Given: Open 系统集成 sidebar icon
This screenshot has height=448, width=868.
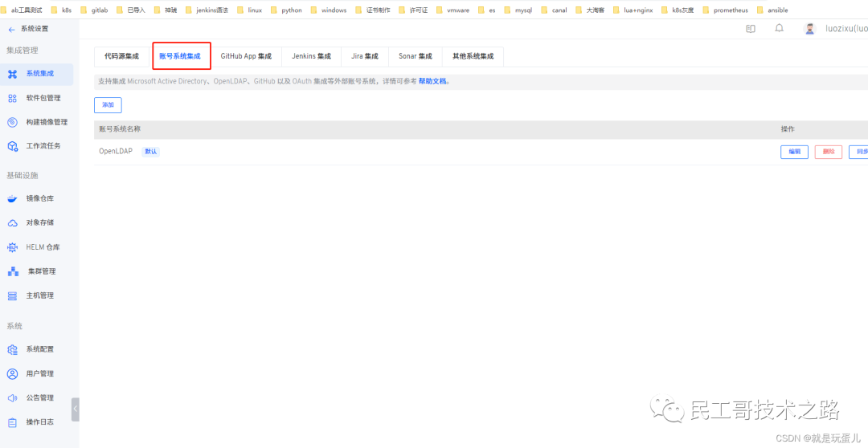Looking at the screenshot, I should (12, 74).
